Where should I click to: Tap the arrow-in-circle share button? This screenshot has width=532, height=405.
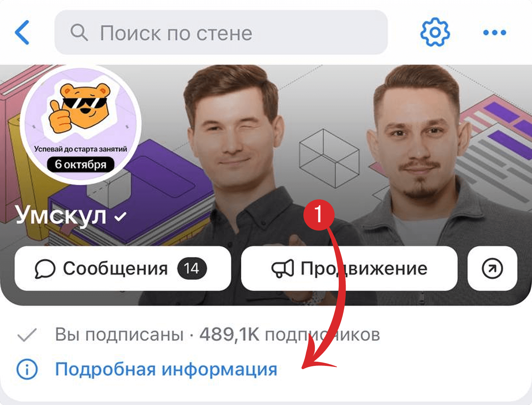coord(493,269)
